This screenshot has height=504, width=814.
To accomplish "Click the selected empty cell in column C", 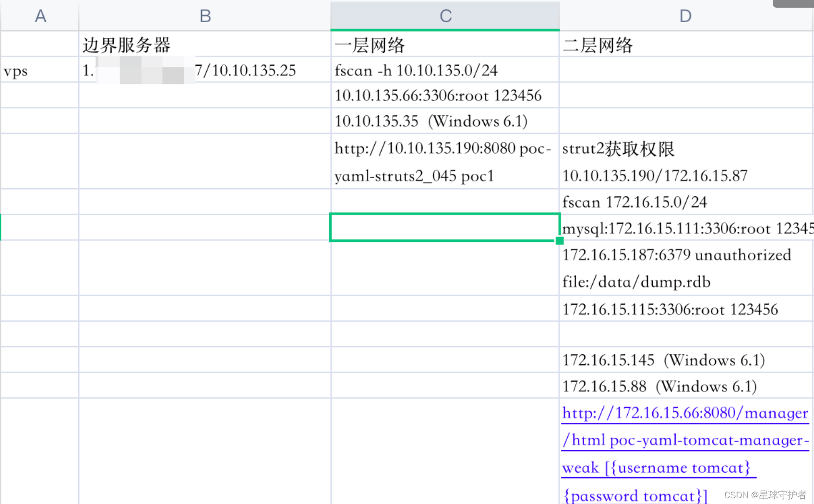I will click(445, 227).
